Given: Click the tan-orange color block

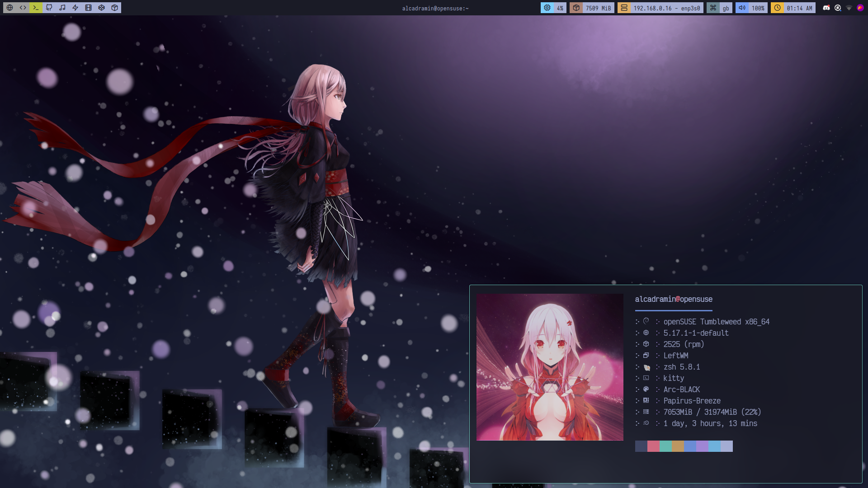Looking at the screenshot, I should [678, 446].
